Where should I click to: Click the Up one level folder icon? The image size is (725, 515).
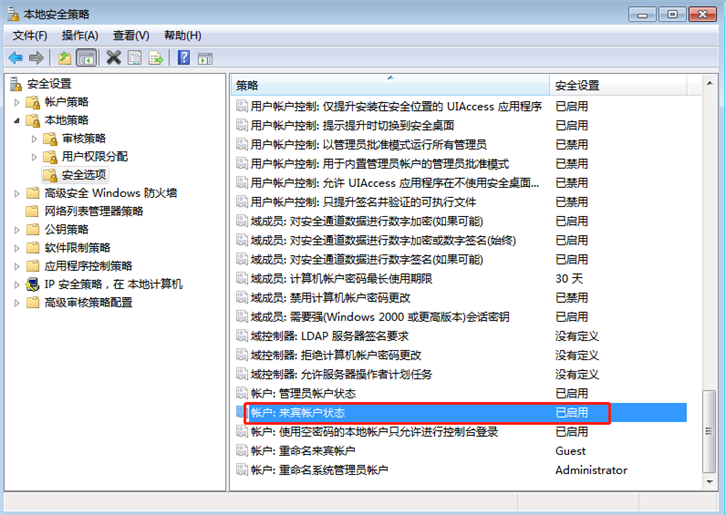pos(65,58)
